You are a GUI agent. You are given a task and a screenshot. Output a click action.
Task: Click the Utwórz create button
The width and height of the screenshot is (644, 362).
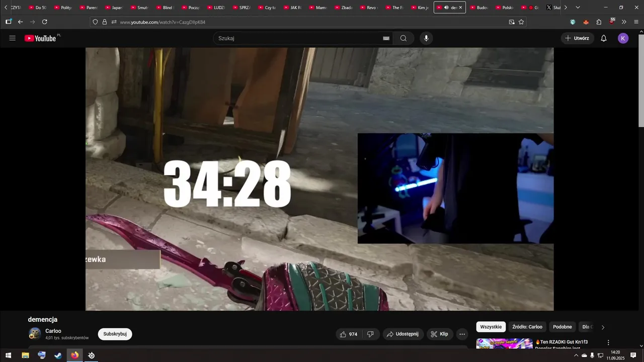click(577, 38)
